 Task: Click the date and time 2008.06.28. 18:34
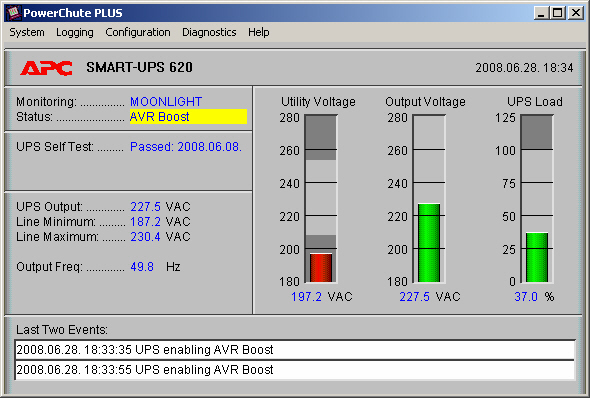[x=524, y=68]
